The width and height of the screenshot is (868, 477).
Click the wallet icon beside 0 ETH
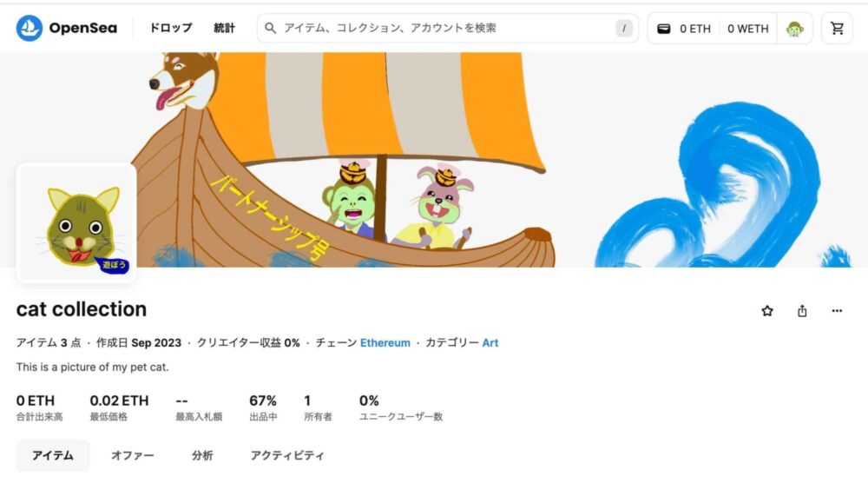664,29
